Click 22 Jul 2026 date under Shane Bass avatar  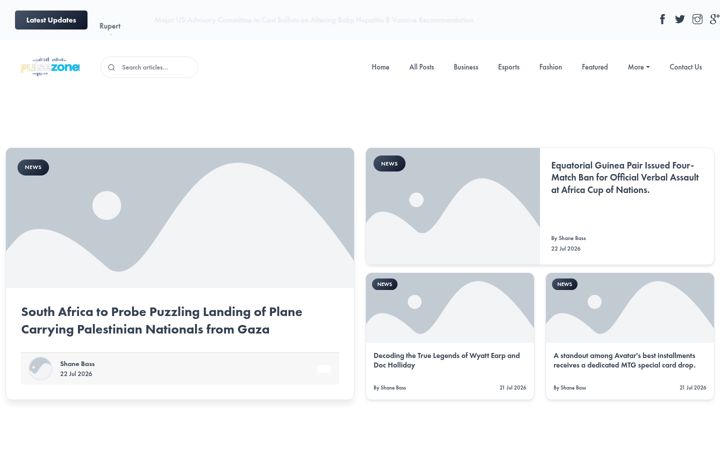76,374
